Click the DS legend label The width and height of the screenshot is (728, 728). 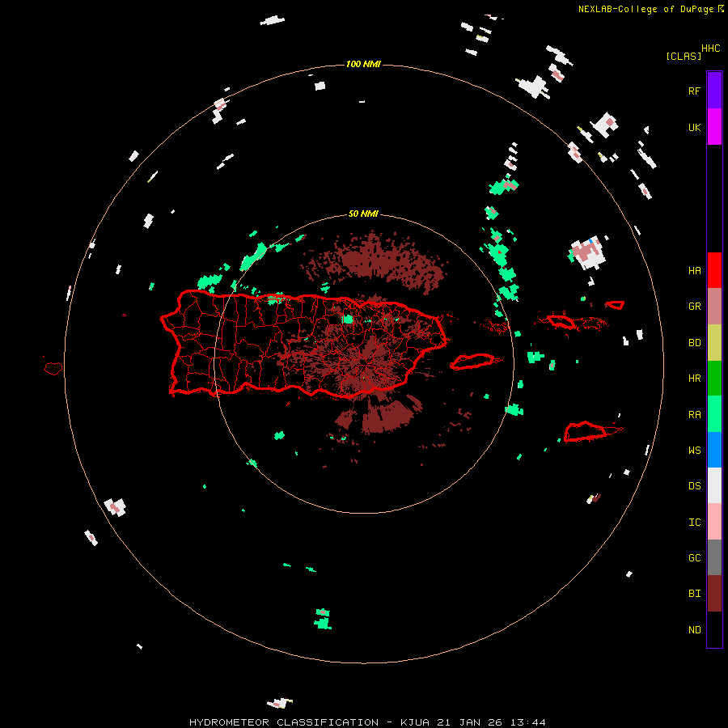pos(694,485)
